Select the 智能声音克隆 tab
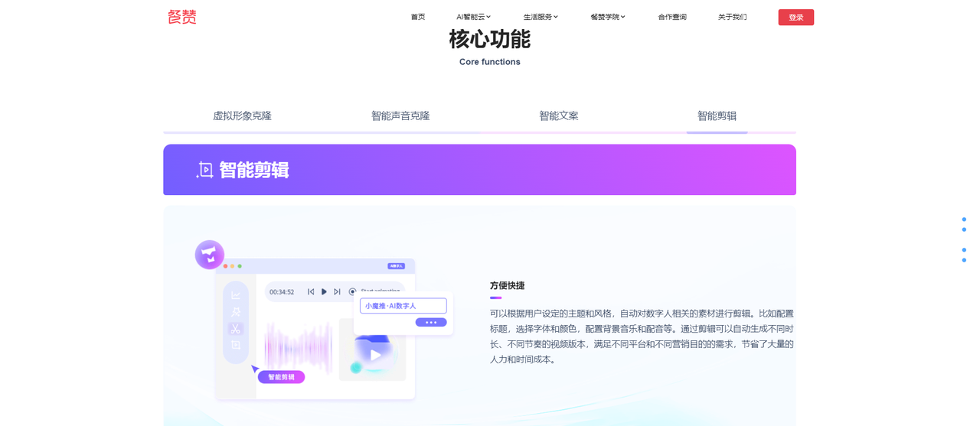 tap(400, 116)
